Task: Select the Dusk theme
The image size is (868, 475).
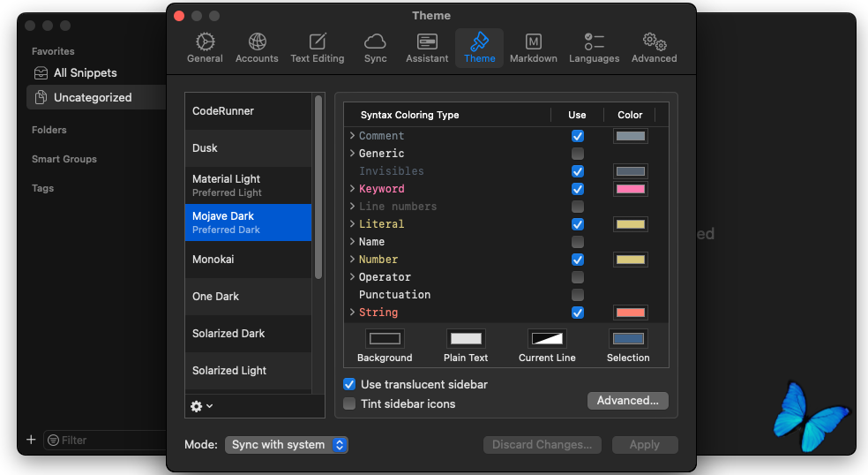Action: click(248, 148)
